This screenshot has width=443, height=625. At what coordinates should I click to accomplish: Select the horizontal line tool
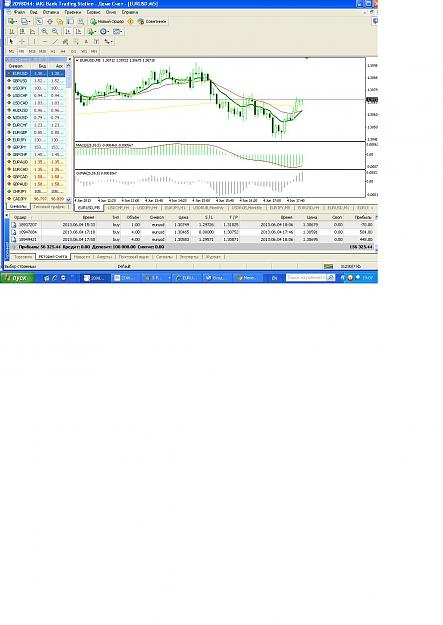coord(45,41)
